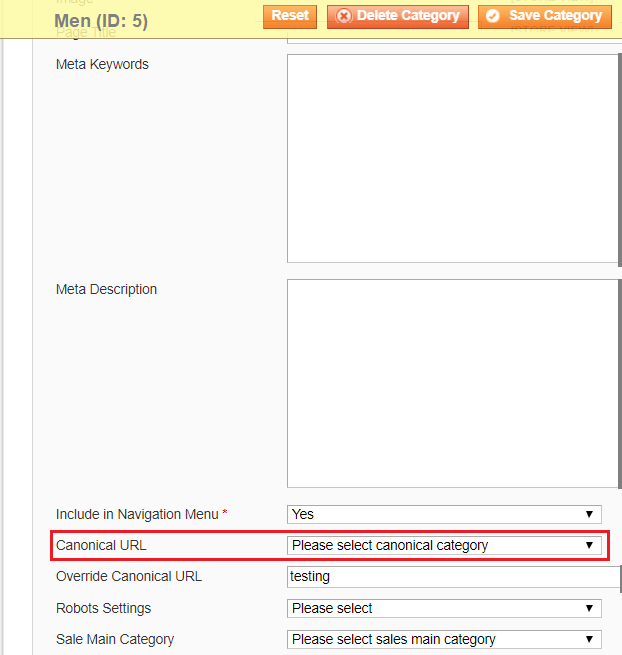This screenshot has width=622, height=655.
Task: Focus the Meta Description text area
Action: pos(453,383)
